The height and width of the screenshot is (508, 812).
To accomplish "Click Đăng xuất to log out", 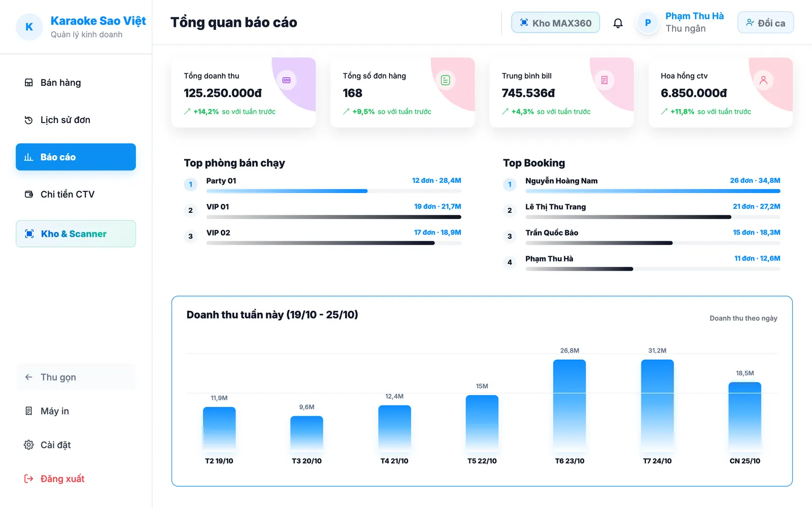I will tap(76, 479).
